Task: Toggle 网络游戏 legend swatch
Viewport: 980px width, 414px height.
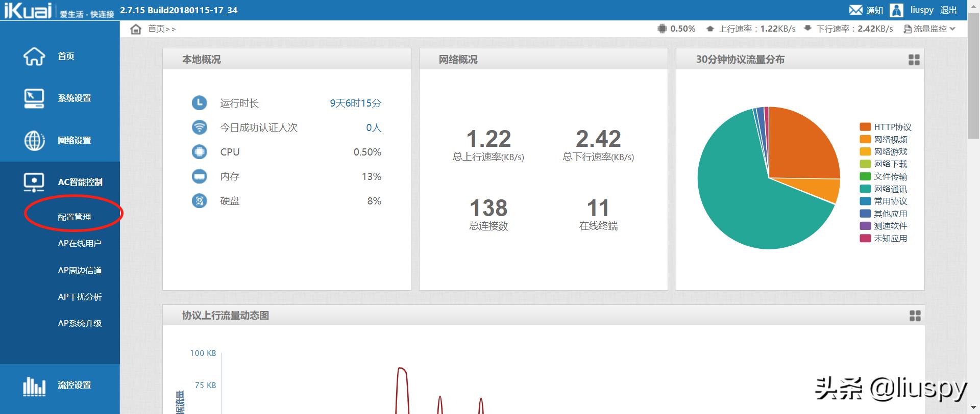Action: tap(865, 151)
